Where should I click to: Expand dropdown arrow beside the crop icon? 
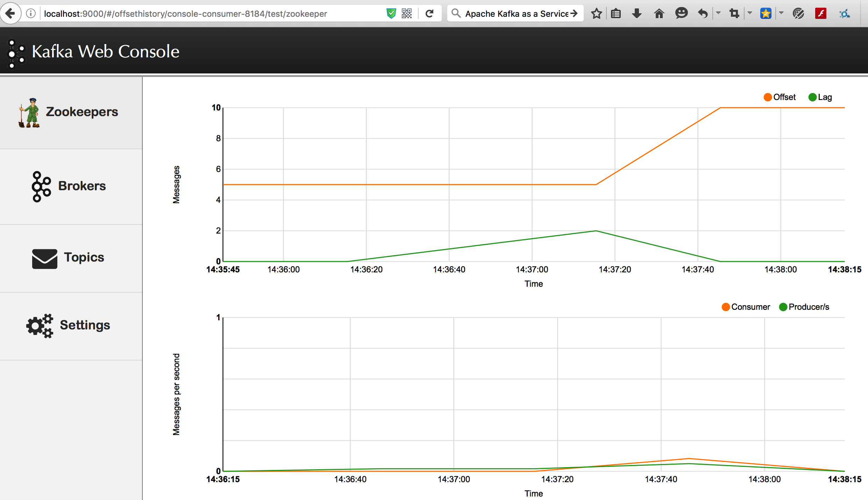pyautogui.click(x=750, y=13)
